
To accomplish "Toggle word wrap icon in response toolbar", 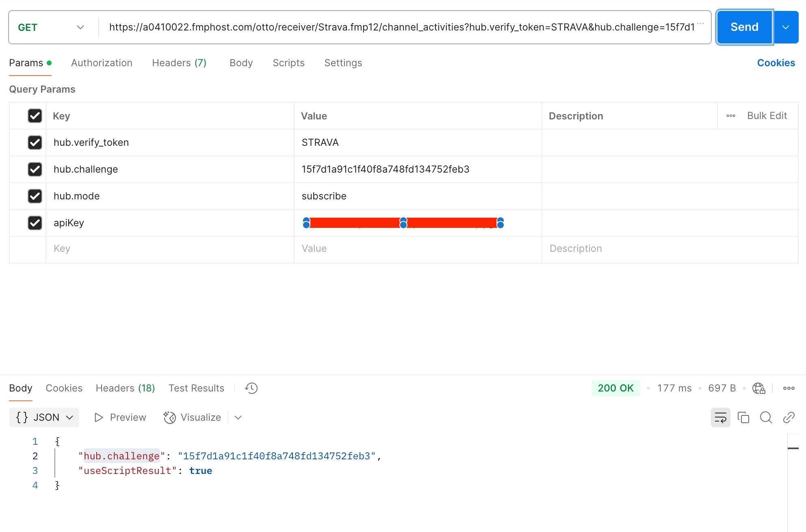I will [x=720, y=417].
